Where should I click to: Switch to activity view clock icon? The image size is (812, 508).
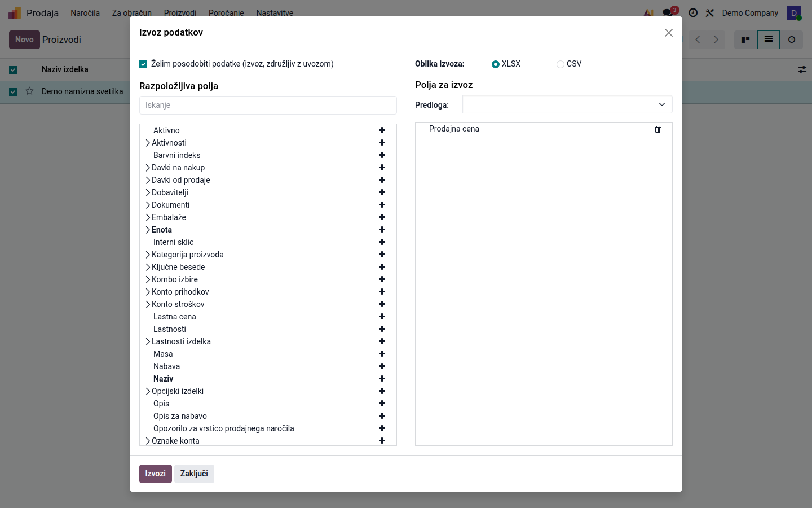[792, 40]
